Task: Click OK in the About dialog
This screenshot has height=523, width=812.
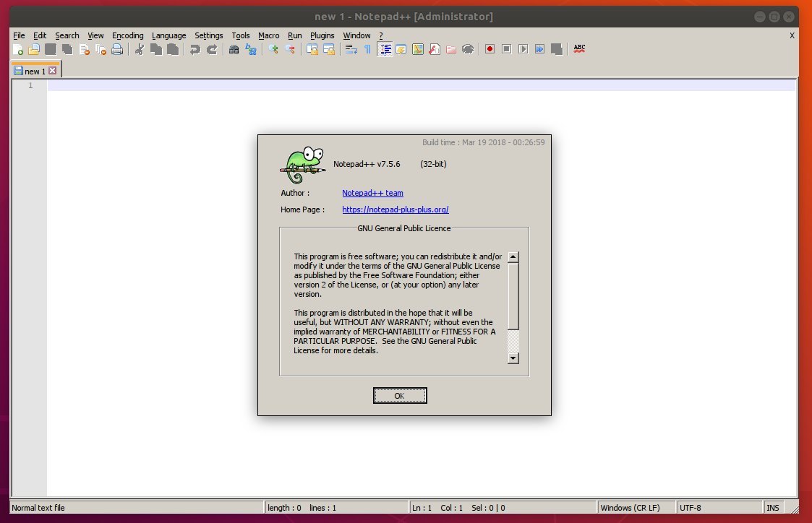Action: (400, 396)
